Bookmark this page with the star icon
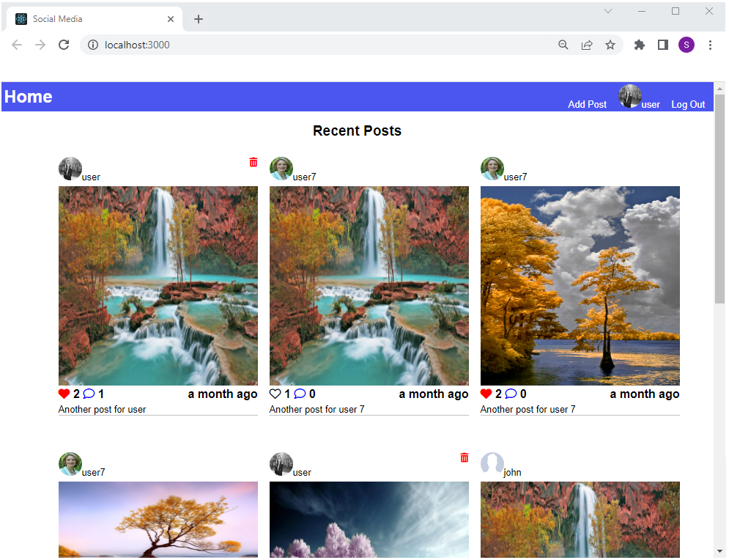Viewport: 729px width, 560px height. point(610,45)
